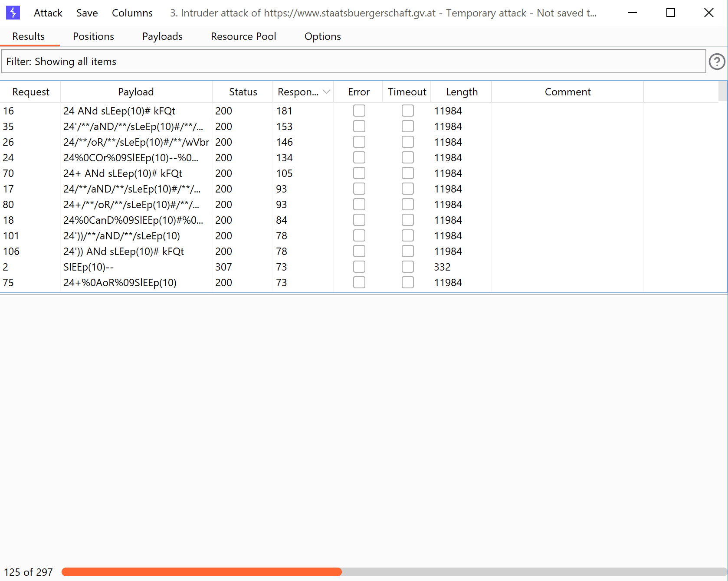Click request number 35
The width and height of the screenshot is (728, 581).
pos(8,127)
